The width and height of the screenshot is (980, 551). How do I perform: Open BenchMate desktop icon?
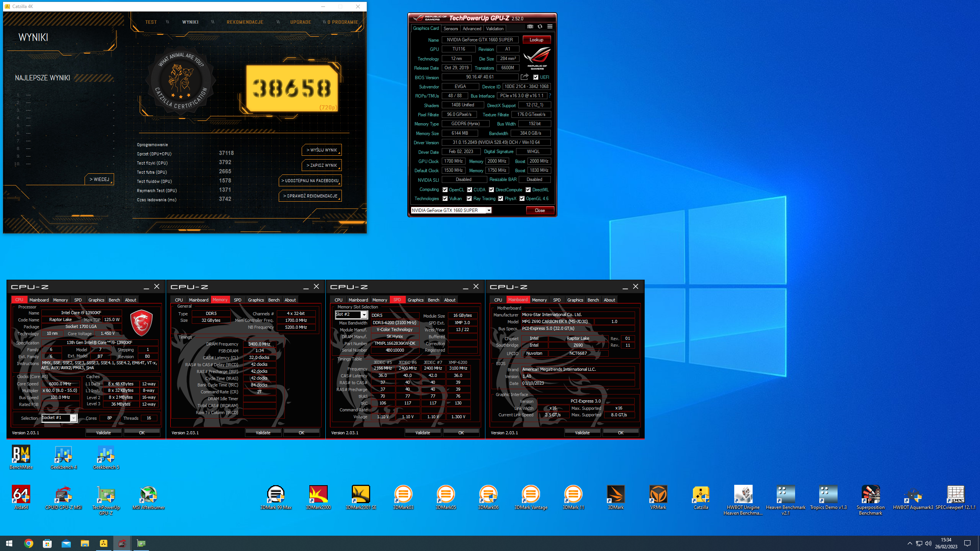click(x=21, y=457)
